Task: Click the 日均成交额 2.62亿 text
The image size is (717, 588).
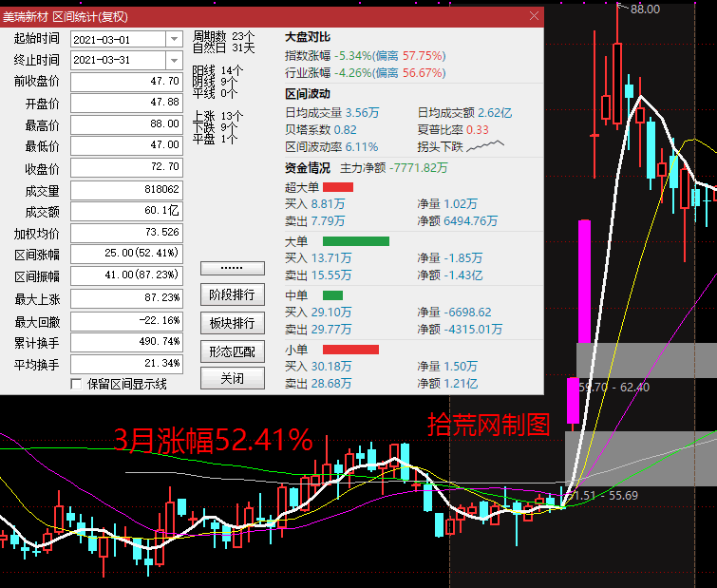Action: [464, 112]
